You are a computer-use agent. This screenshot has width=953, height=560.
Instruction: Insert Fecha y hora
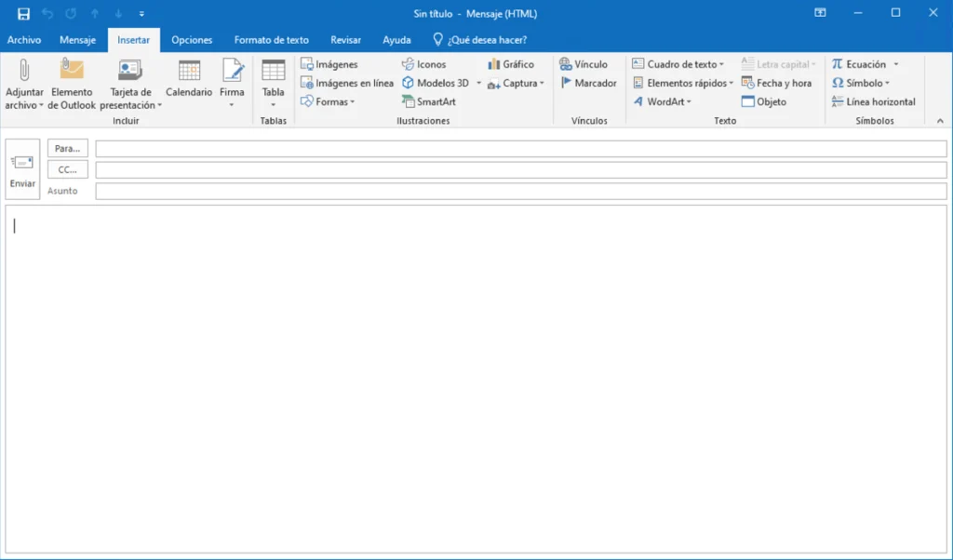[776, 83]
